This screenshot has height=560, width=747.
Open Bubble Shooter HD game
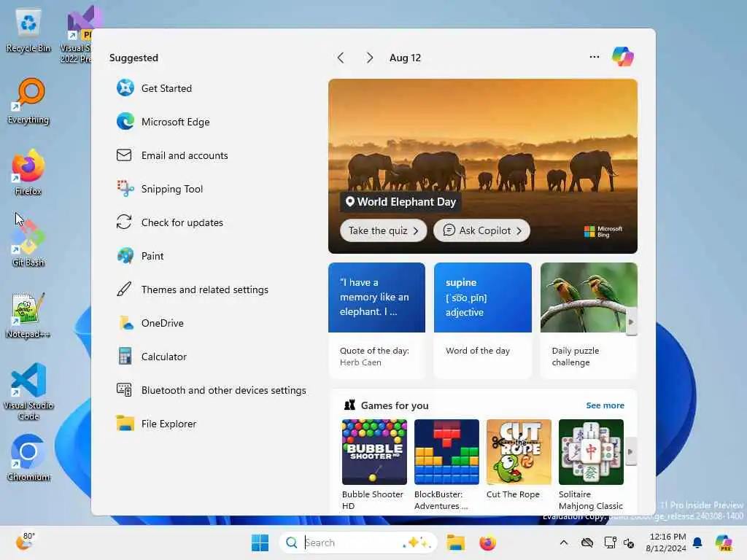pos(374,464)
